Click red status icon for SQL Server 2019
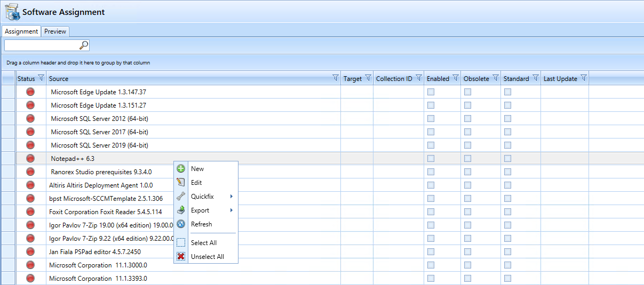This screenshot has height=285, width=644. tap(30, 145)
